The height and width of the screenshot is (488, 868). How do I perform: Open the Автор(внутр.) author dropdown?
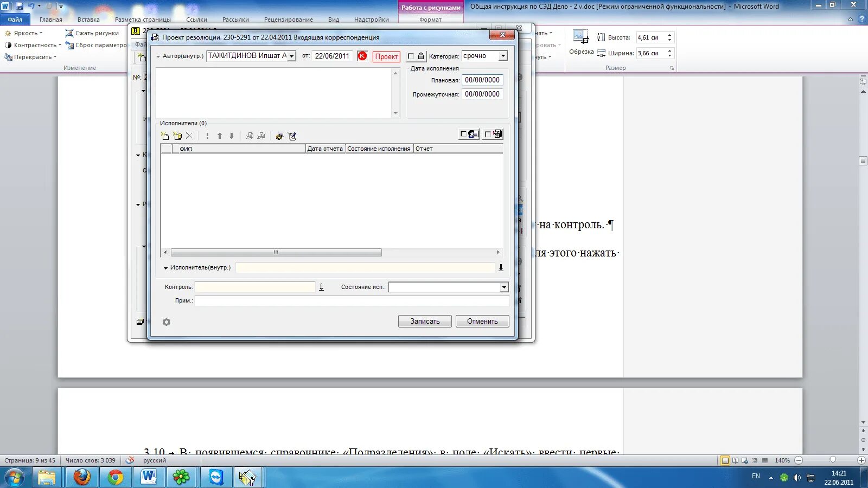pos(291,56)
